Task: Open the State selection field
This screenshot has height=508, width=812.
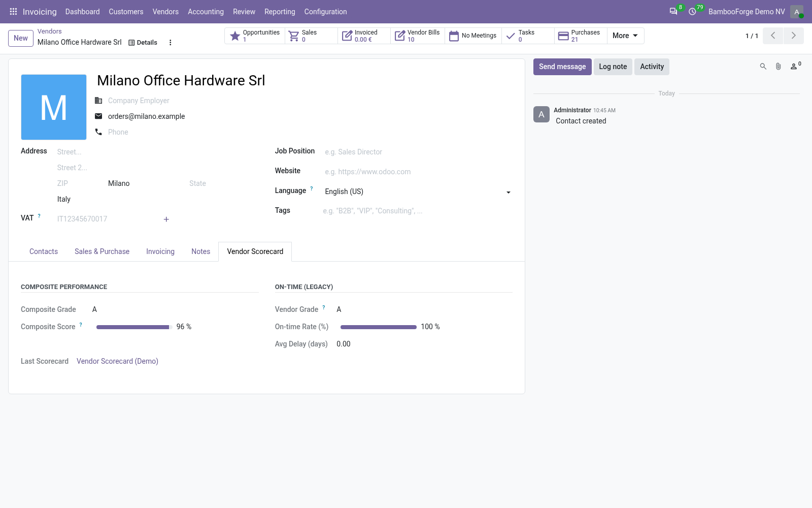Action: pyautogui.click(x=223, y=183)
